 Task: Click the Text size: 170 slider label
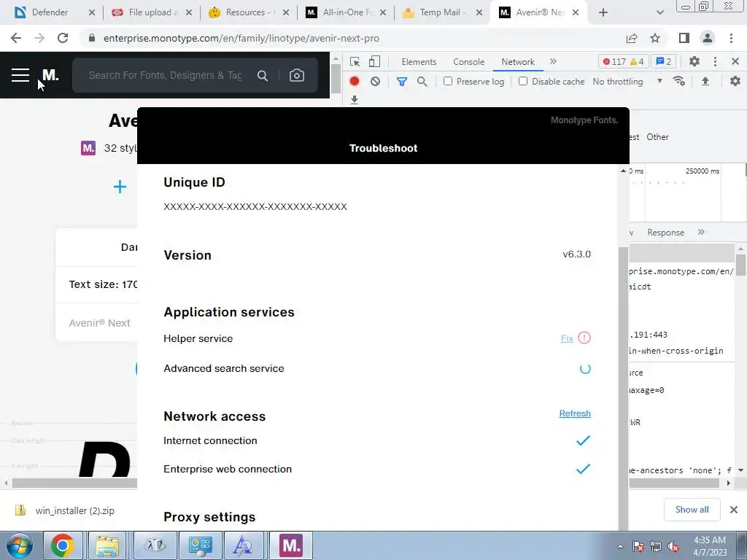[x=103, y=284]
